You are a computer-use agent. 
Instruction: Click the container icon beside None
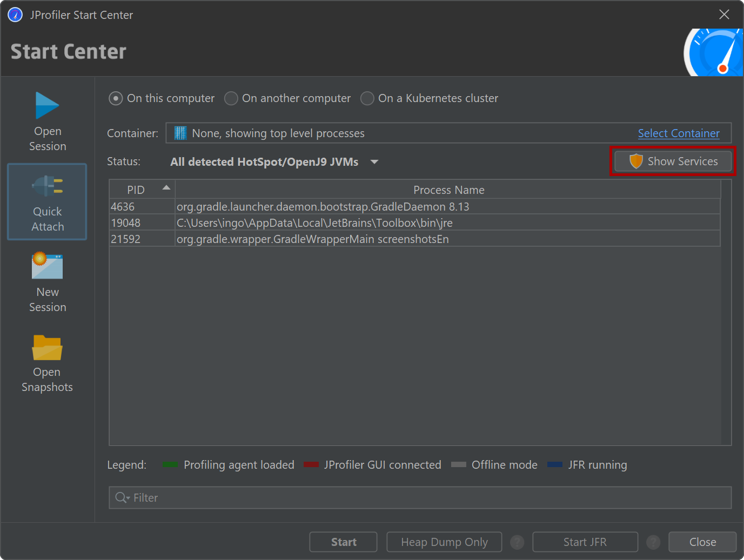pos(180,133)
